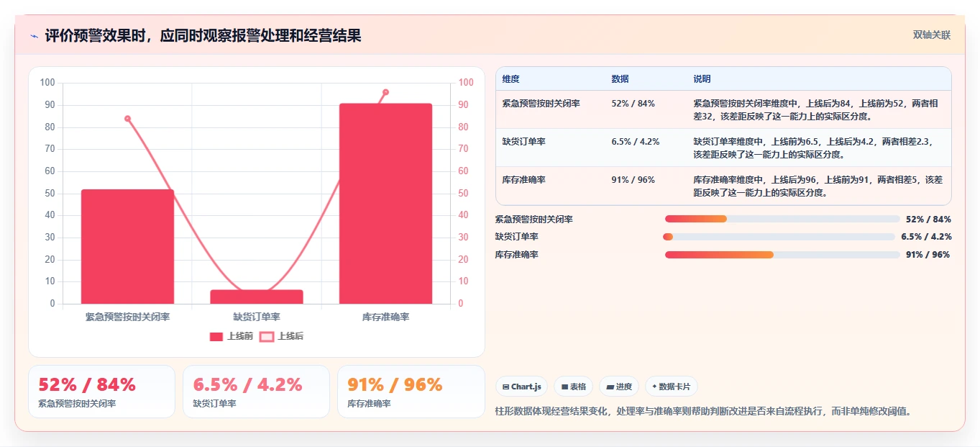Click the 52% / 84% value in the table

(x=633, y=104)
